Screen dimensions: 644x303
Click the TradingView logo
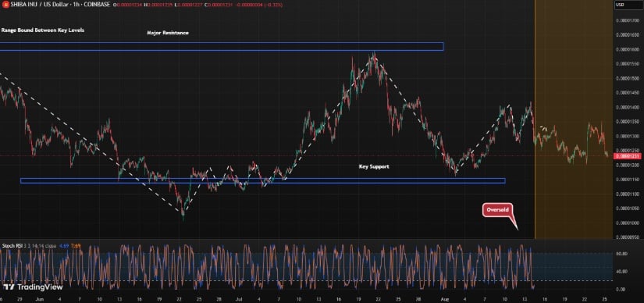point(34,287)
